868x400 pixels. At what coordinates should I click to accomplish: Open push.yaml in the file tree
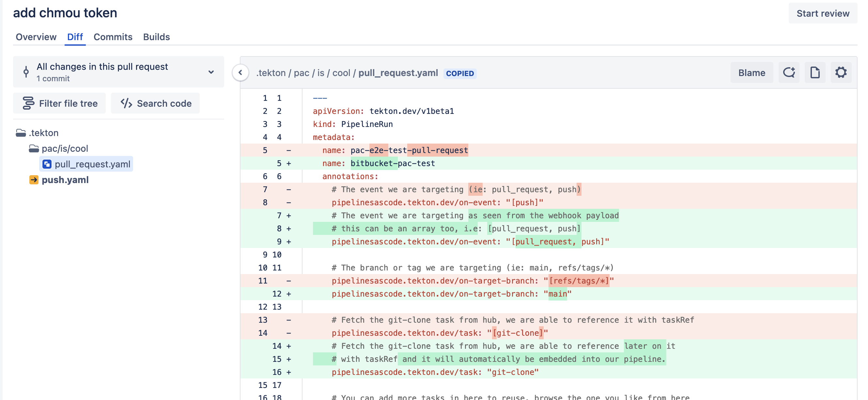[65, 180]
